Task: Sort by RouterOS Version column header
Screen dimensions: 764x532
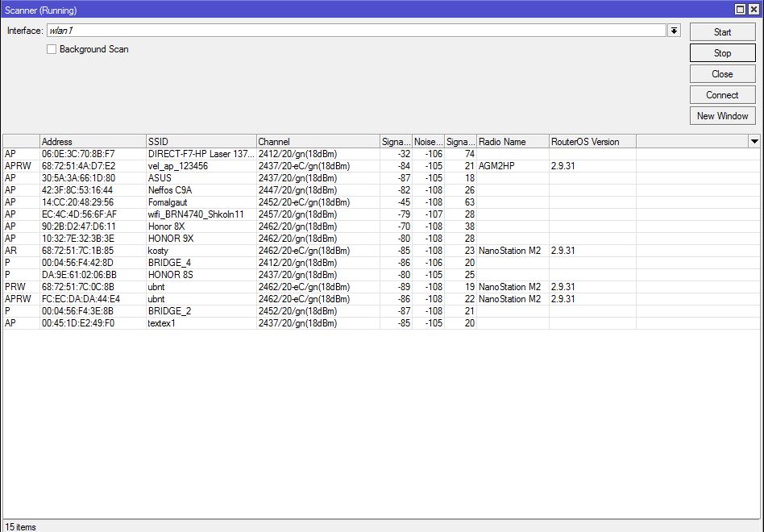Action: pyautogui.click(x=592, y=142)
